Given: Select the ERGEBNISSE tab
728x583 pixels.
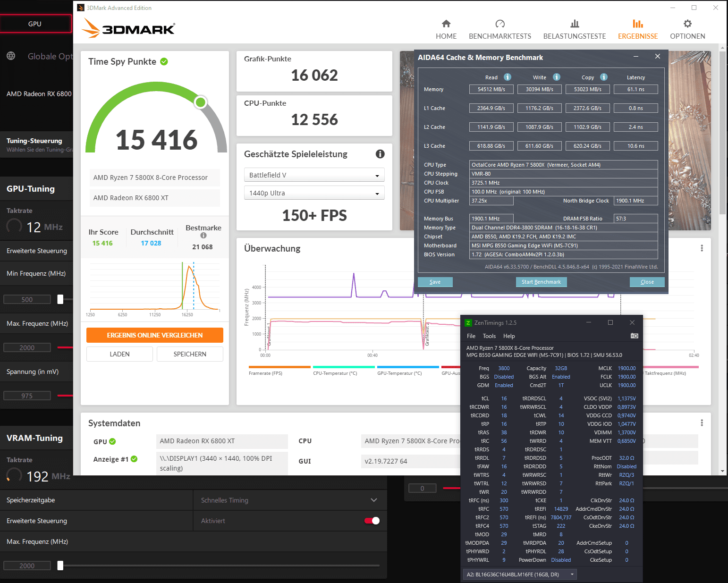Looking at the screenshot, I should 637,30.
